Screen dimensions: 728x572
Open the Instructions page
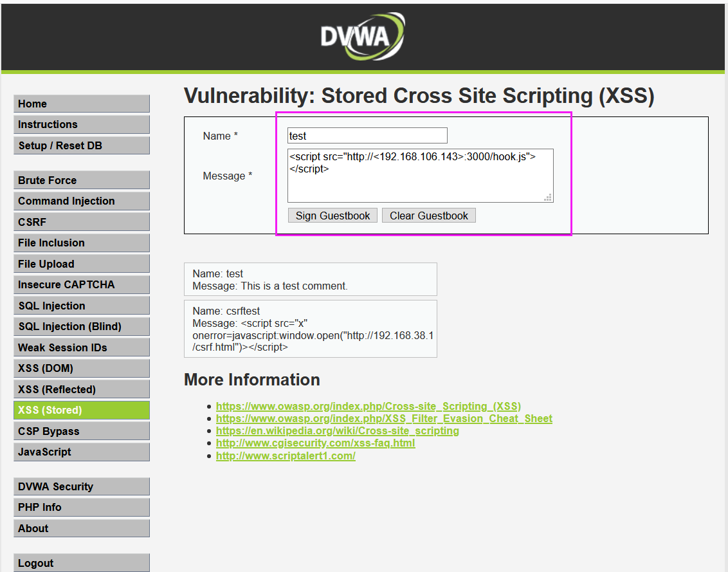tap(82, 125)
